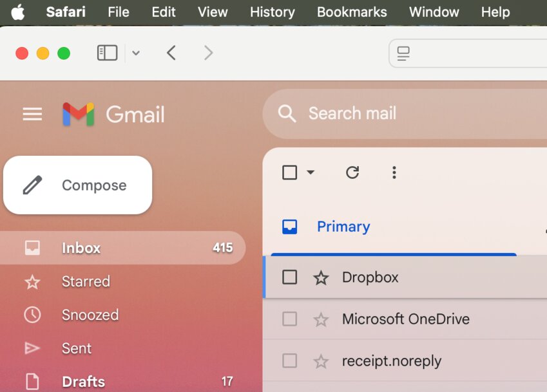
Task: Go forward to the next page
Action: click(x=208, y=53)
